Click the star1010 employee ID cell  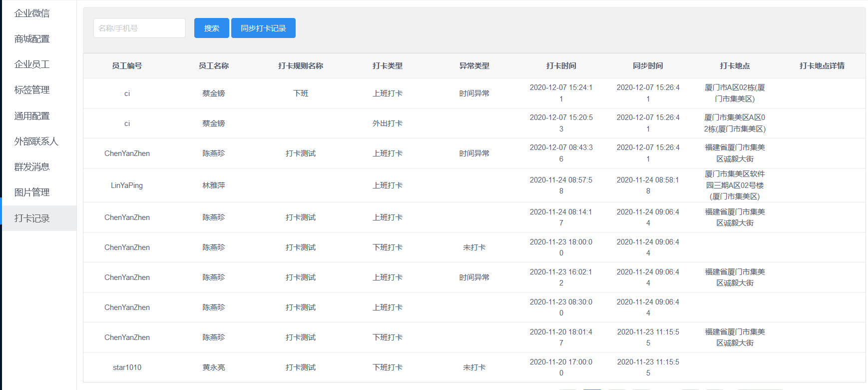coord(127,367)
